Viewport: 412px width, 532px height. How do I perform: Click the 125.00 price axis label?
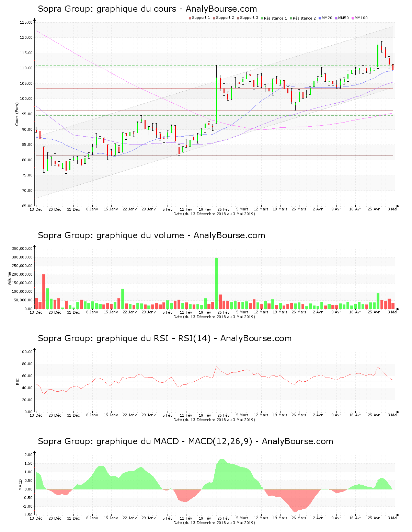pyautogui.click(x=26, y=22)
